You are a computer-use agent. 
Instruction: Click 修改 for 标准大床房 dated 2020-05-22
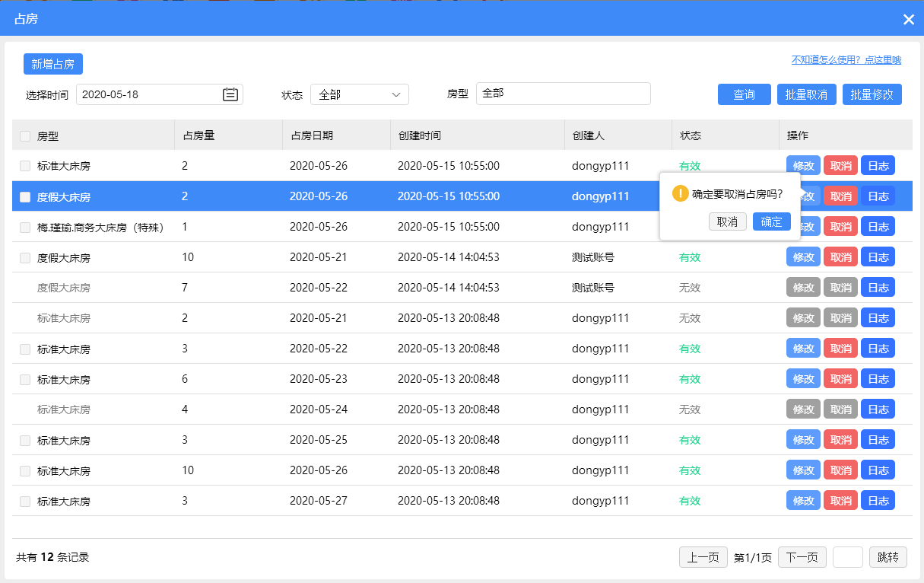coord(803,348)
